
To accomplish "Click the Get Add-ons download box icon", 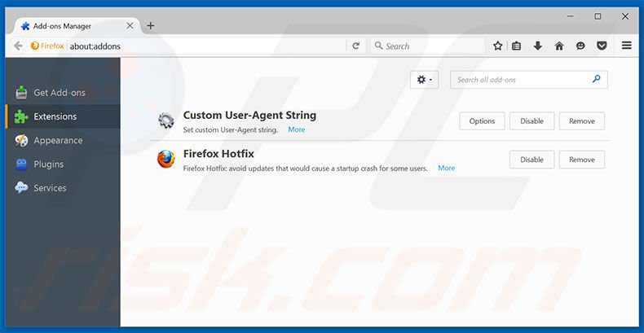I will click(21, 93).
